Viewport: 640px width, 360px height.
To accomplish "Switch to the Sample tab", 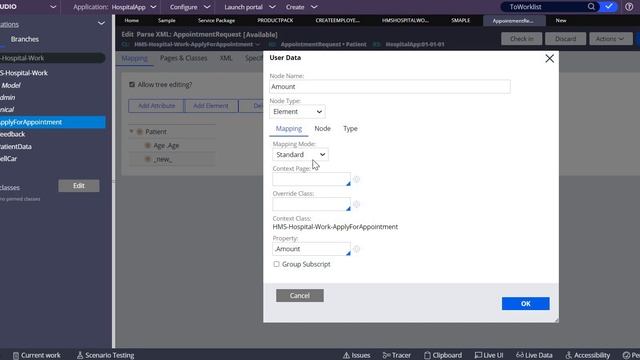I will (x=167, y=20).
